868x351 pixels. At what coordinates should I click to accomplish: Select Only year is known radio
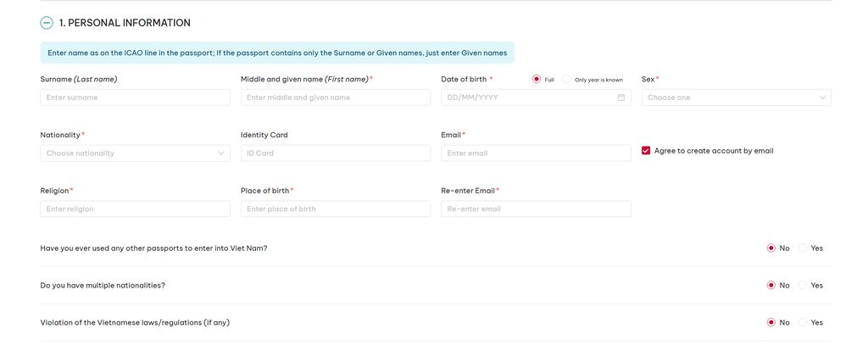[566, 79]
